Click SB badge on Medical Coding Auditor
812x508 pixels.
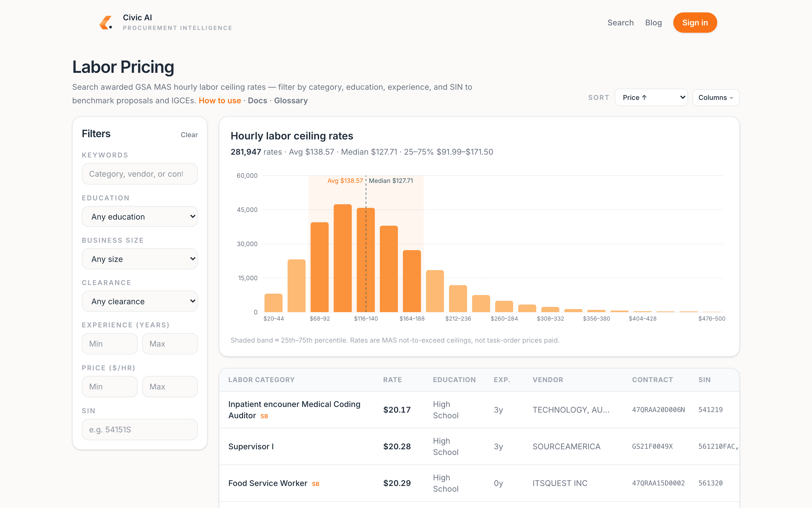tap(264, 416)
